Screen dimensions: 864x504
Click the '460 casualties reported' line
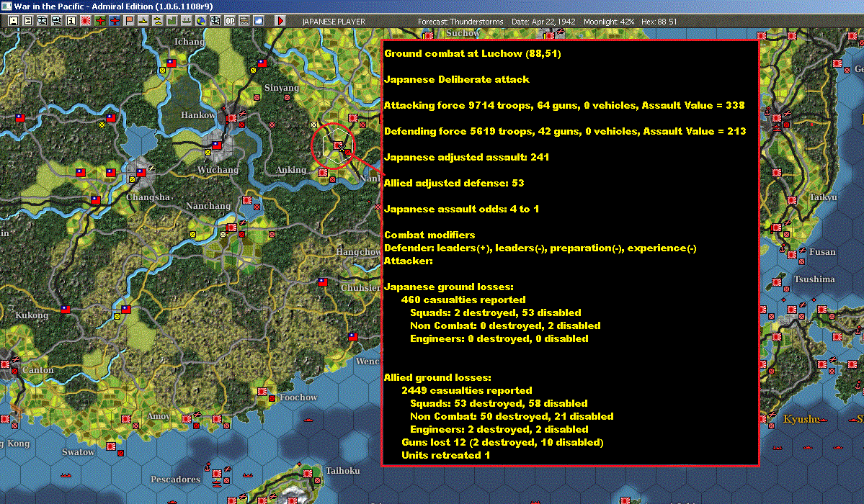pyautogui.click(x=463, y=300)
